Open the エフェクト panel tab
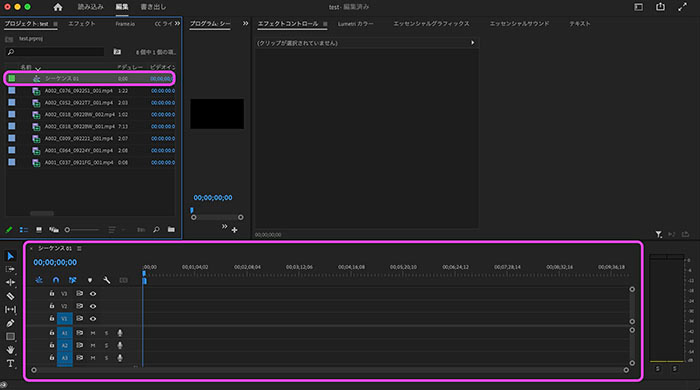 82,24
